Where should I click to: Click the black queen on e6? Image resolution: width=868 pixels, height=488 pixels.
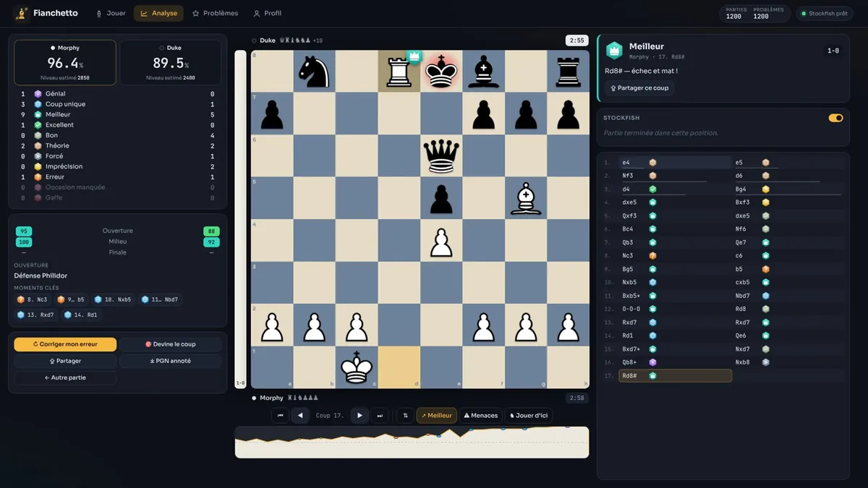point(441,155)
